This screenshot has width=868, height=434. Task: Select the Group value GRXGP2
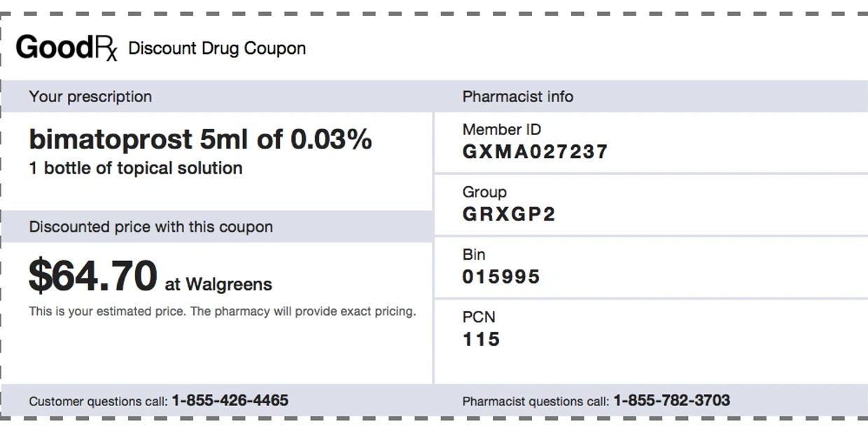click(509, 213)
